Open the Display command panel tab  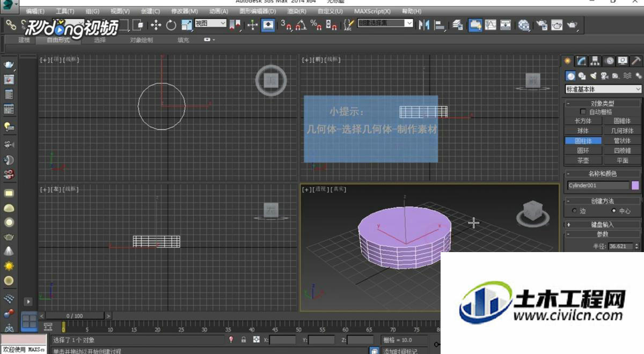tap(623, 61)
